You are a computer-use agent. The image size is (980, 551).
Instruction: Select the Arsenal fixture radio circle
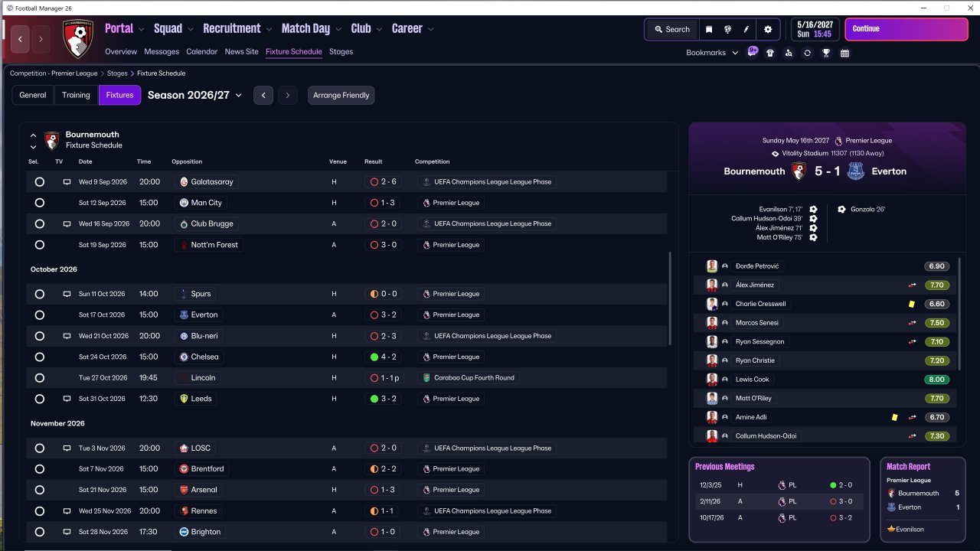40,490
